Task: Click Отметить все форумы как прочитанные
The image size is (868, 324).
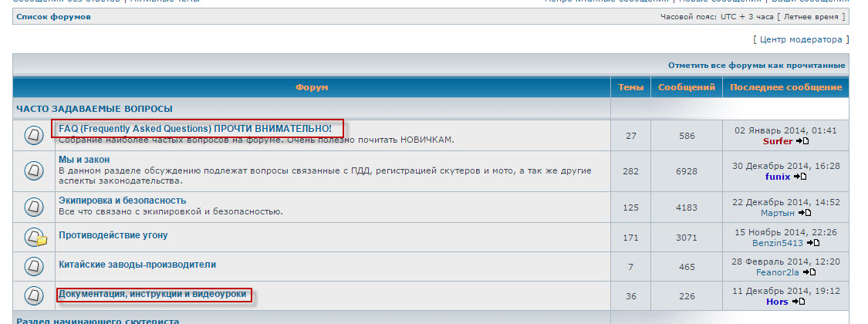Action: [x=756, y=66]
